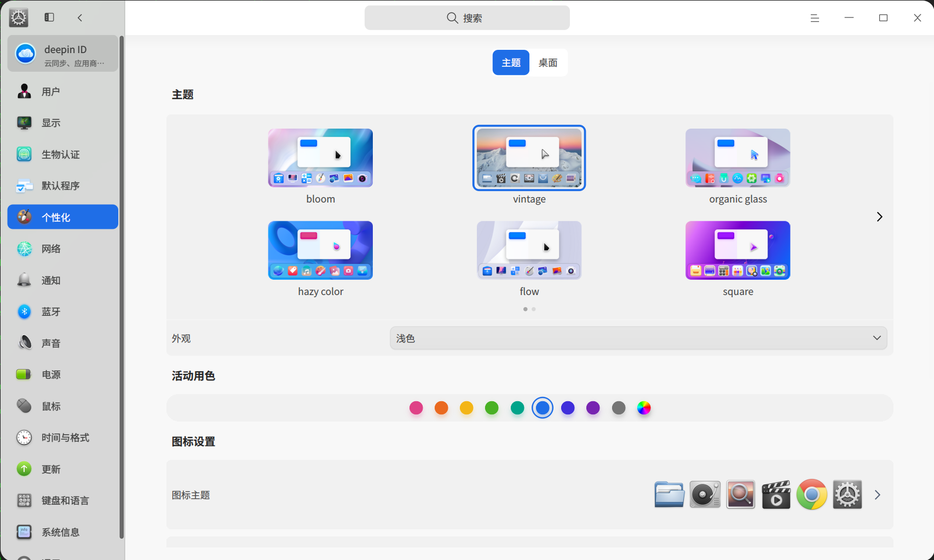Toggle the sidebar panel icon

tap(49, 18)
